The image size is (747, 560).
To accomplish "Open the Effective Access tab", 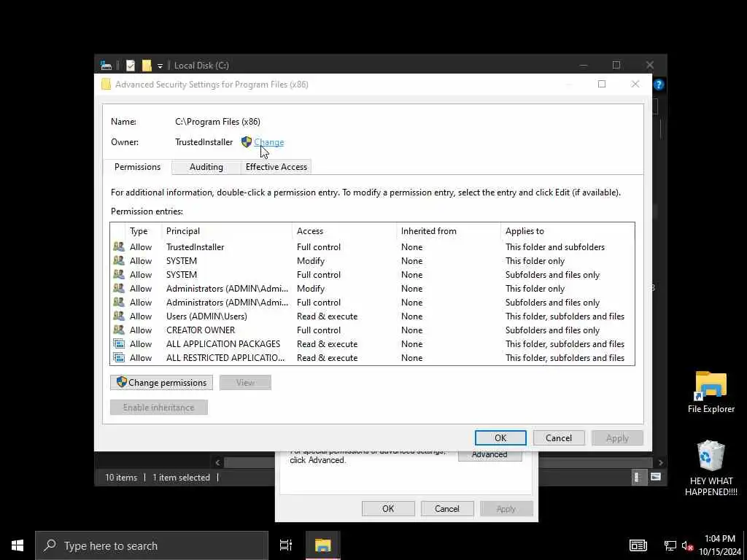I will pyautogui.click(x=276, y=167).
